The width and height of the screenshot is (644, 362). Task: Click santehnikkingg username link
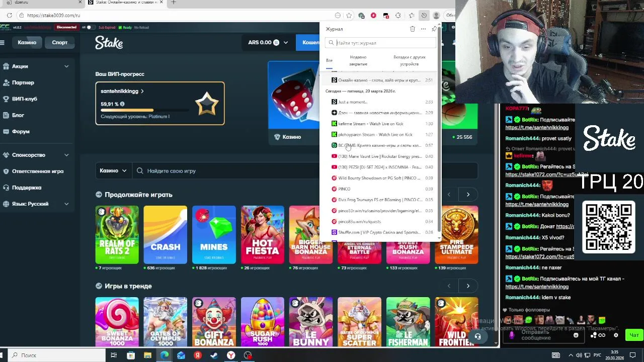tap(122, 92)
